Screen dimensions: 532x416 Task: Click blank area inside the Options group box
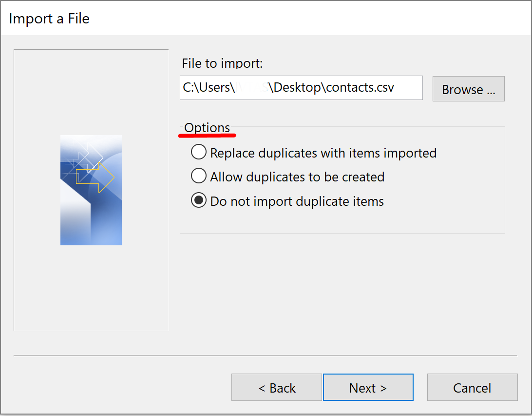342,221
